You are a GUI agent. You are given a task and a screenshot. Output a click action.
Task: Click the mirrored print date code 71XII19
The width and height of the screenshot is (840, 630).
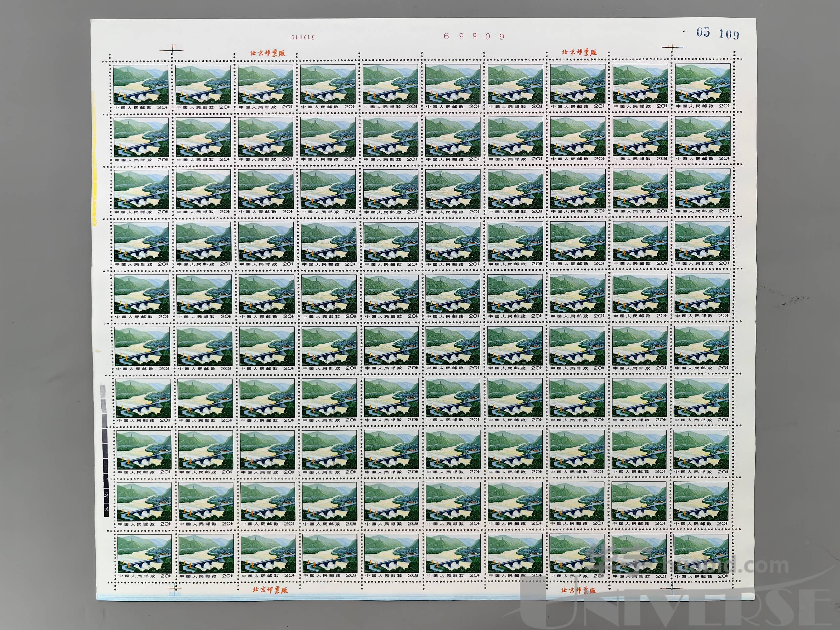tap(303, 37)
